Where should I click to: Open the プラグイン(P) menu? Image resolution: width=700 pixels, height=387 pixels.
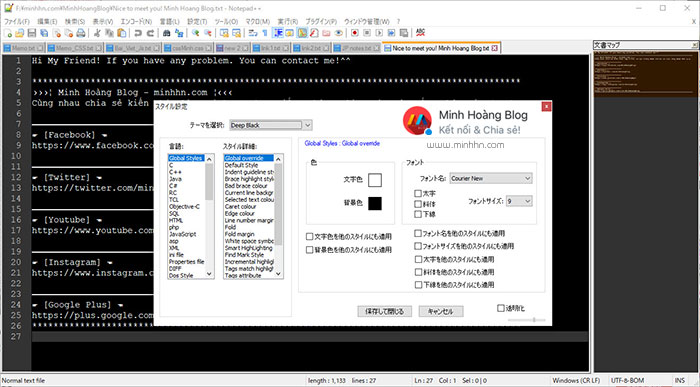click(321, 21)
